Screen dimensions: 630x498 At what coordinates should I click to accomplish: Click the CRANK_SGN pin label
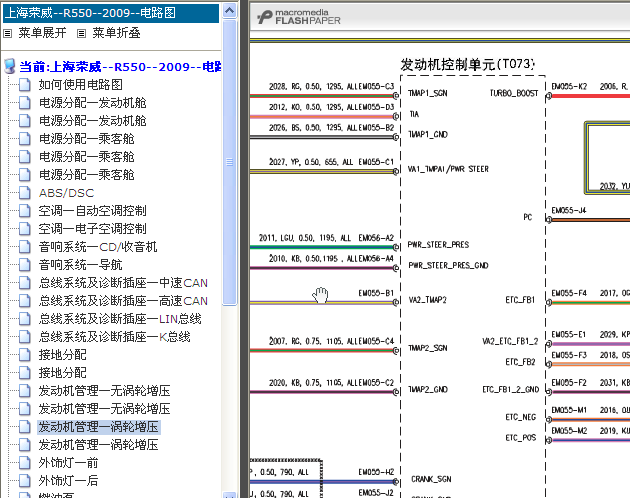coord(431,479)
